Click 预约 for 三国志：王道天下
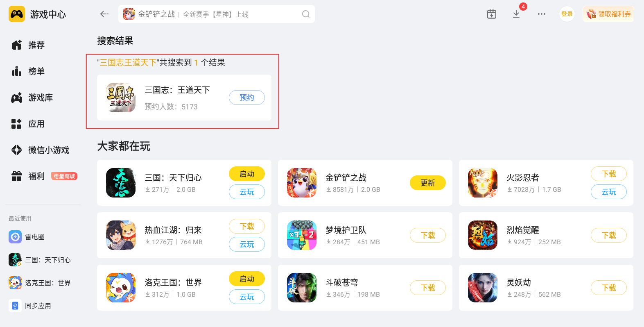The image size is (644, 327). coord(247,98)
